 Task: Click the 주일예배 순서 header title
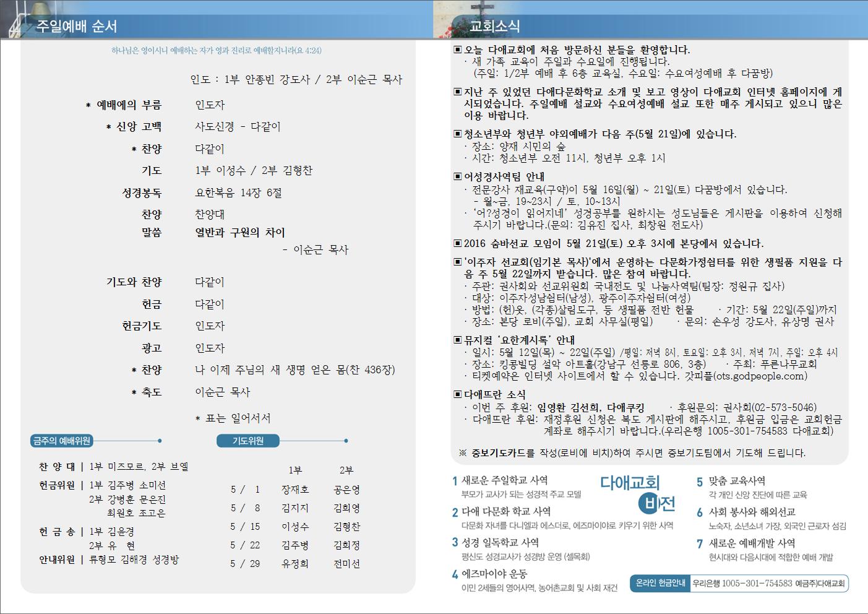pyautogui.click(x=76, y=26)
